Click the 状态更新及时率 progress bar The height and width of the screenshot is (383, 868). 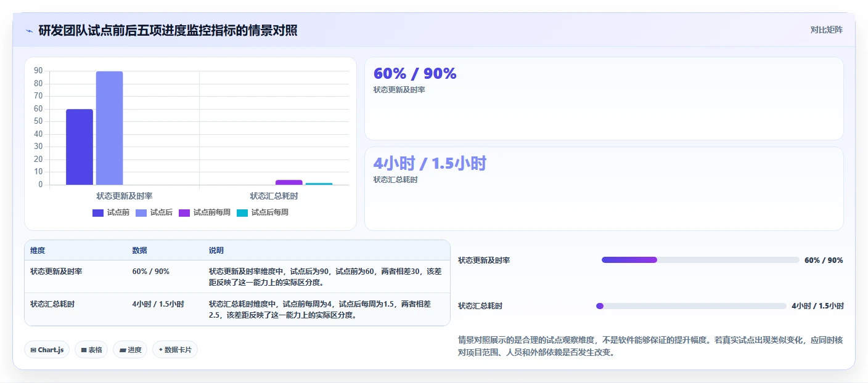tap(700, 260)
